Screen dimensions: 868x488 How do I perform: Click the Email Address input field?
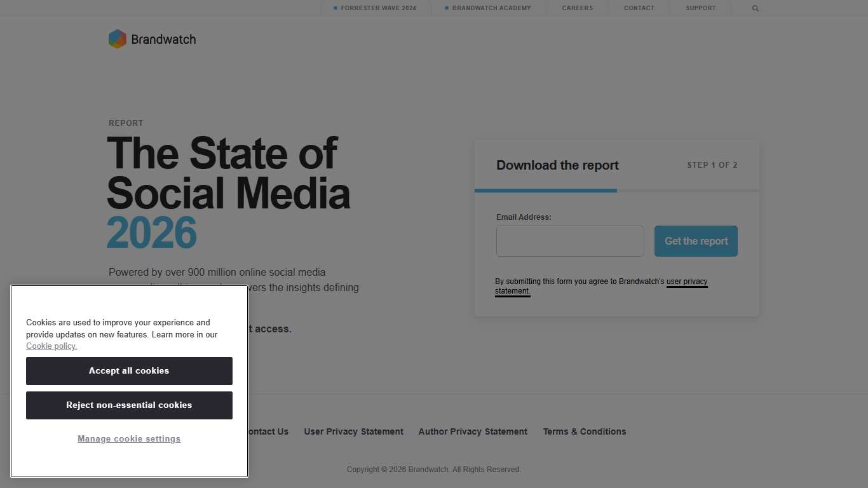click(569, 241)
